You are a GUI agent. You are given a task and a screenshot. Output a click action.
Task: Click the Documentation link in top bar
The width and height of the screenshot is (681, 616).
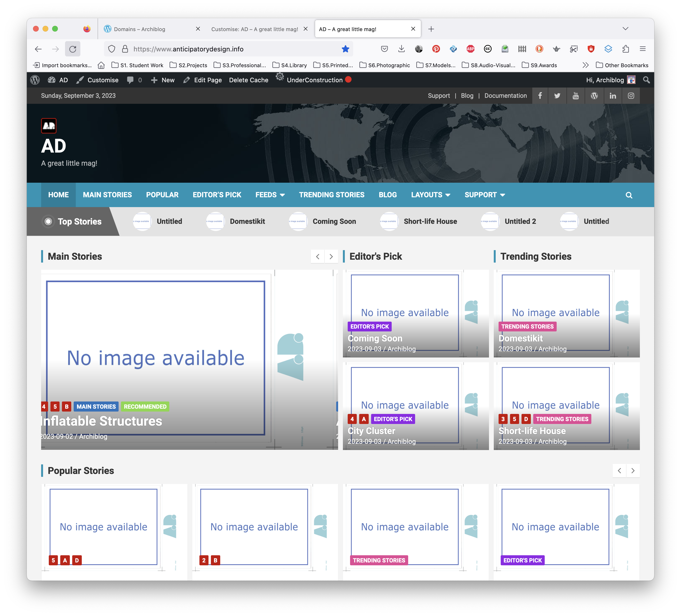505,96
